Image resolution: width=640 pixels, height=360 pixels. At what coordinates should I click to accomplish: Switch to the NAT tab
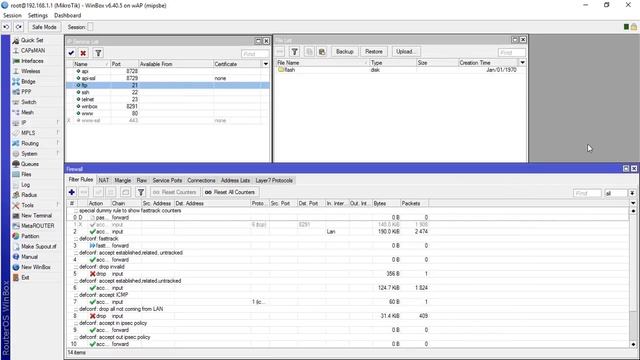(104, 180)
